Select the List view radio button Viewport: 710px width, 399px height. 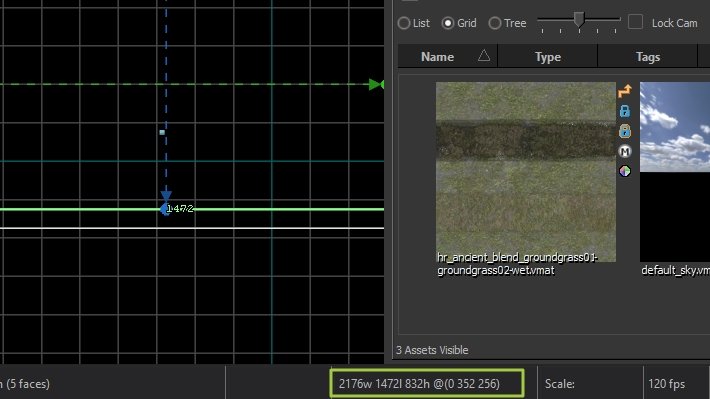tap(404, 23)
